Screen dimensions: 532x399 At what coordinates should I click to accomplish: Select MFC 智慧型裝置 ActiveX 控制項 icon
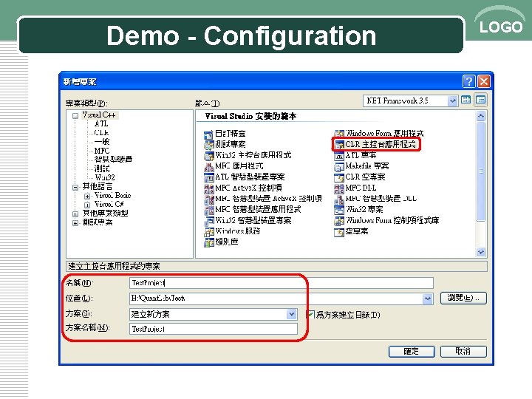pos(208,199)
